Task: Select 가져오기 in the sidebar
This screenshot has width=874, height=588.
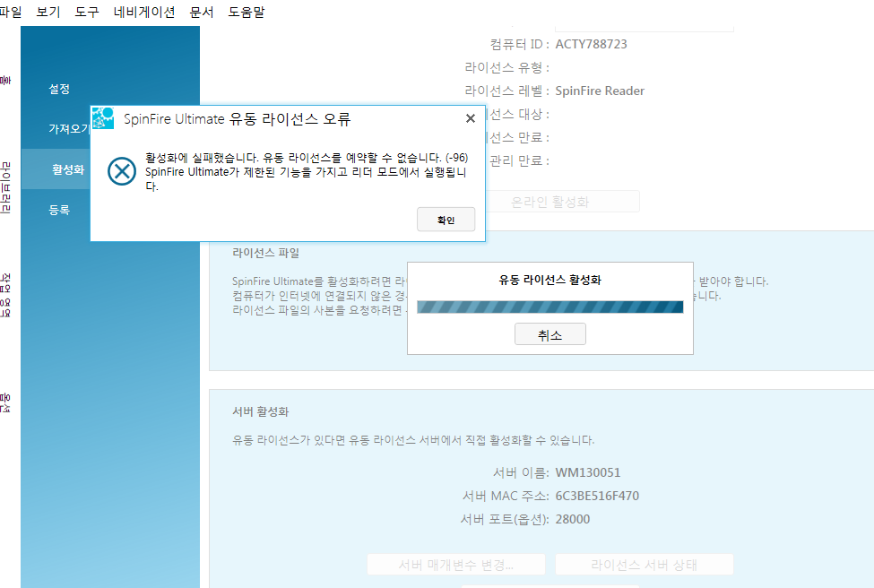Action: pyautogui.click(x=69, y=129)
